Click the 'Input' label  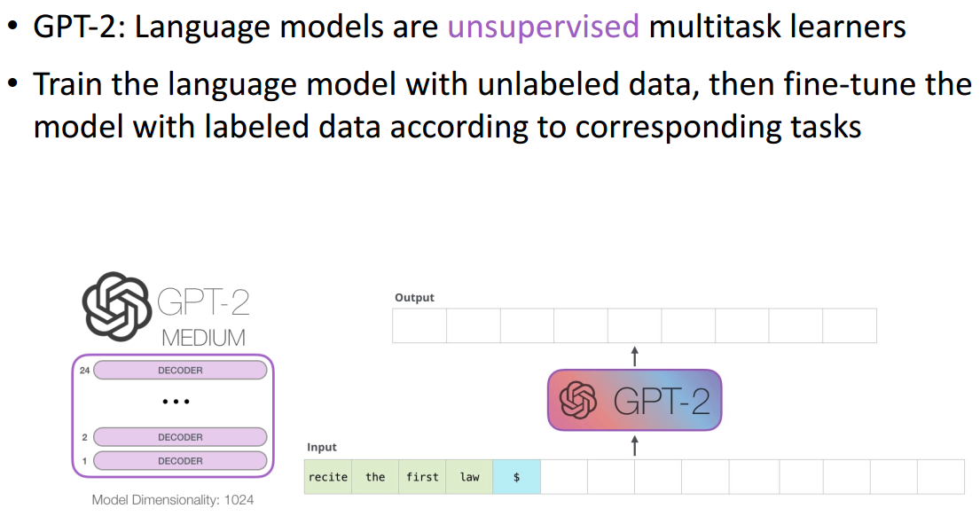pos(322,447)
